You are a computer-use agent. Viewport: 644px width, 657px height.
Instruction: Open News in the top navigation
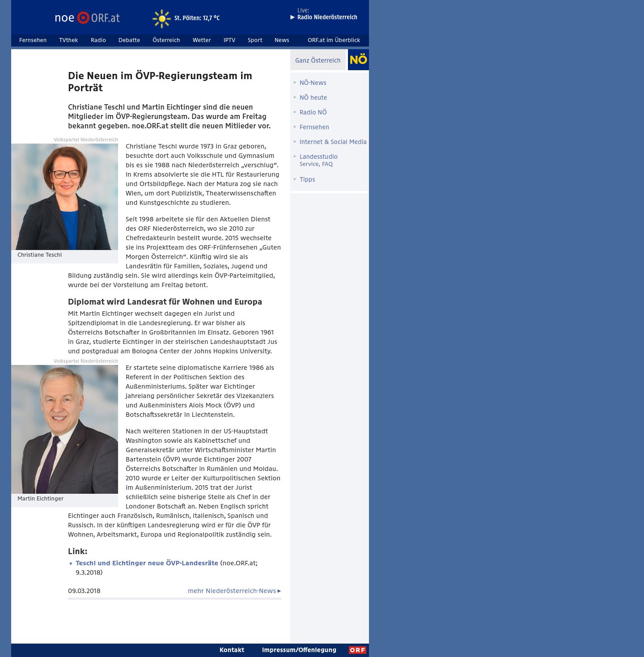tap(282, 40)
